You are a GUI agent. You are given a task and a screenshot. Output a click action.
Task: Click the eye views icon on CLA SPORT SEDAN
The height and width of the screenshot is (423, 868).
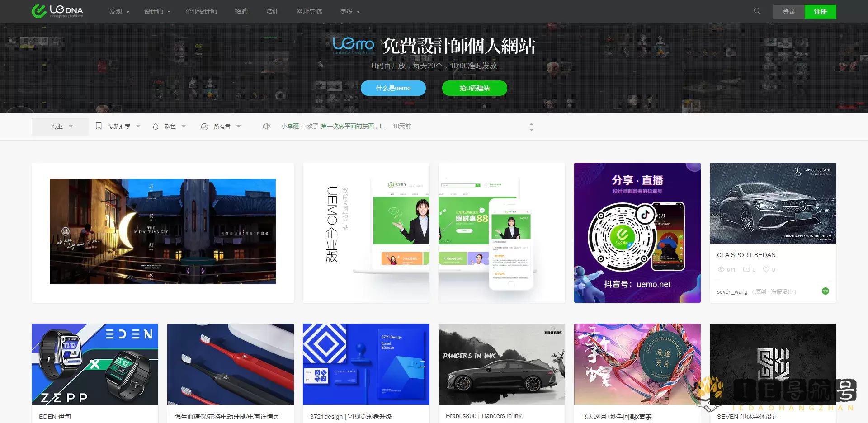(721, 269)
